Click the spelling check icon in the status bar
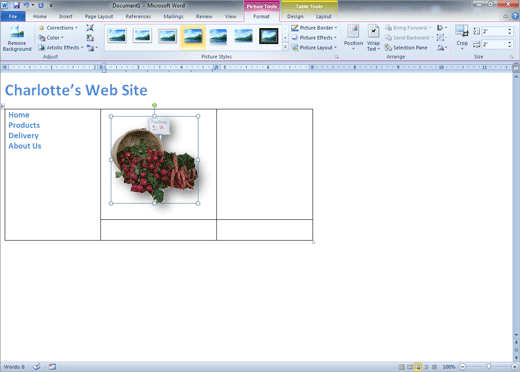 (37, 367)
